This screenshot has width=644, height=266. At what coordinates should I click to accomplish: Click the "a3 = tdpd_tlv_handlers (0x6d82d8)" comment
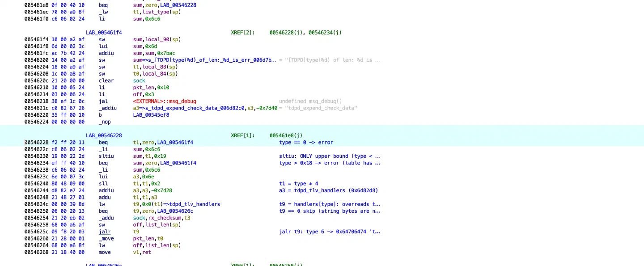[329, 190]
